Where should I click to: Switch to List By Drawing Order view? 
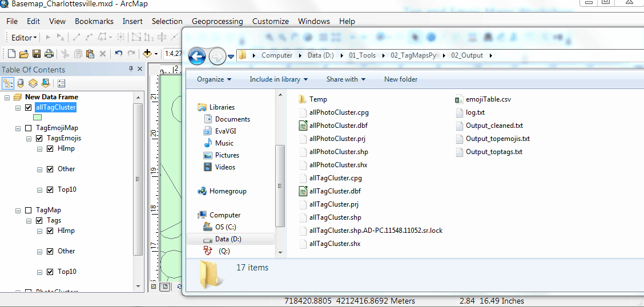8,83
